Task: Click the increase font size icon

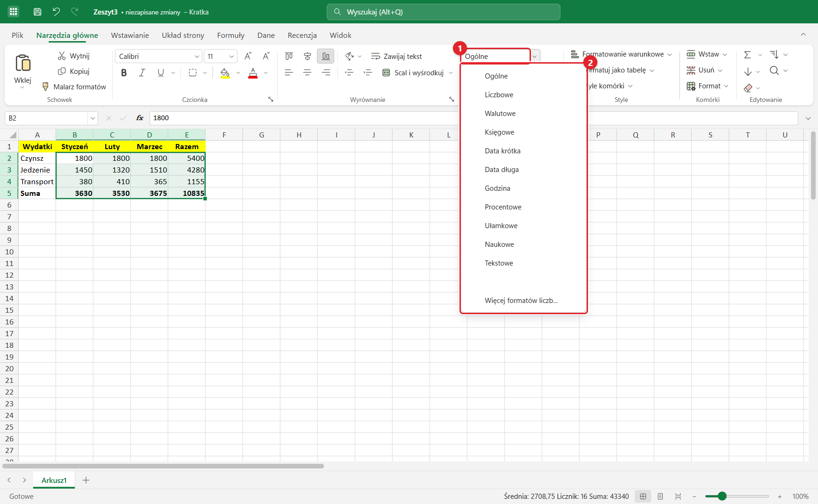Action: click(248, 56)
